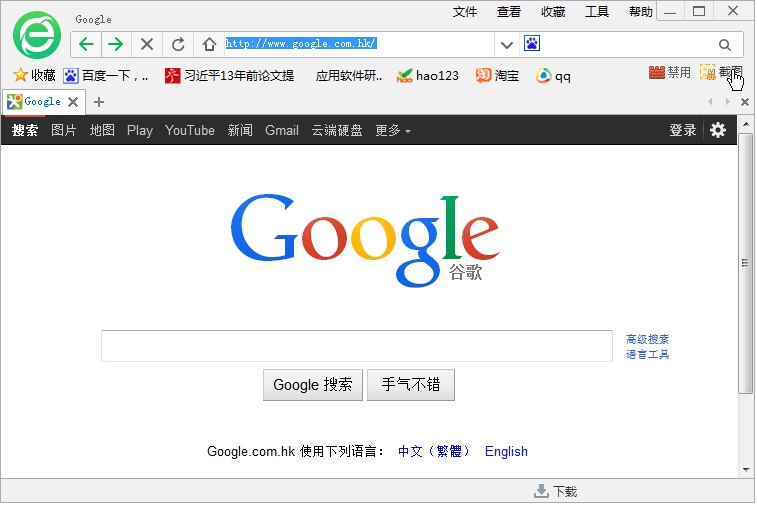
Task: Click the magnifier search icon
Action: [724, 45]
